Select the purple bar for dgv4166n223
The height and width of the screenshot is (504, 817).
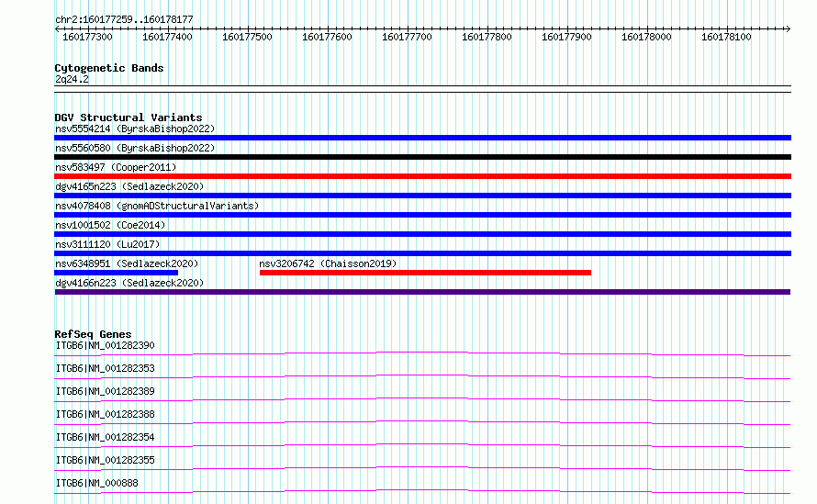[422, 292]
